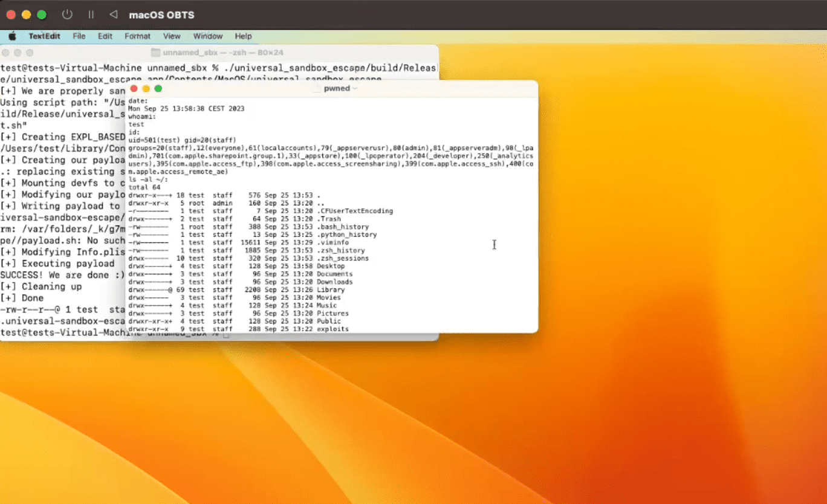Click 'SUCCESS! We are done :)' in Terminal
This screenshot has width=827, height=504.
[x=63, y=275]
